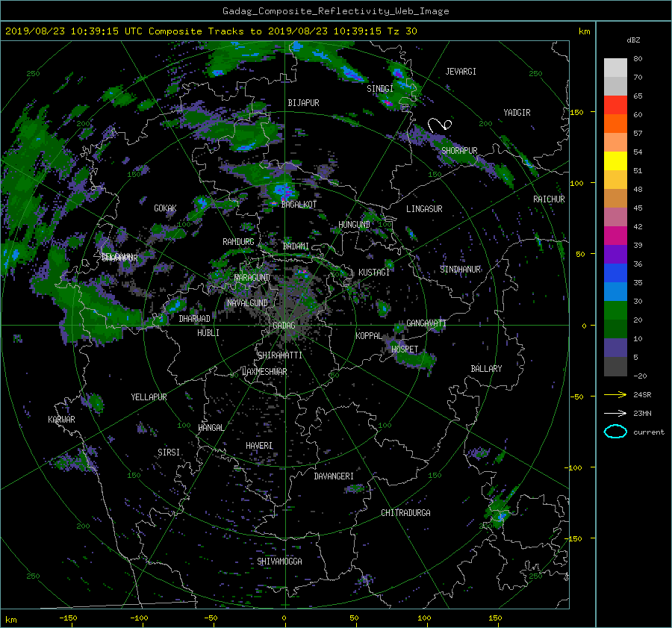Click the white 23MN arrow legend icon
Image resolution: width=672 pixels, height=628 pixels.
[615, 414]
